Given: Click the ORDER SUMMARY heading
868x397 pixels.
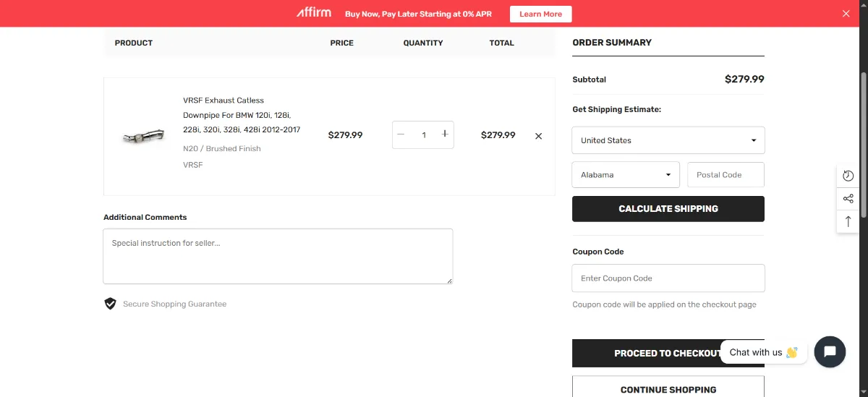Looking at the screenshot, I should pos(612,43).
